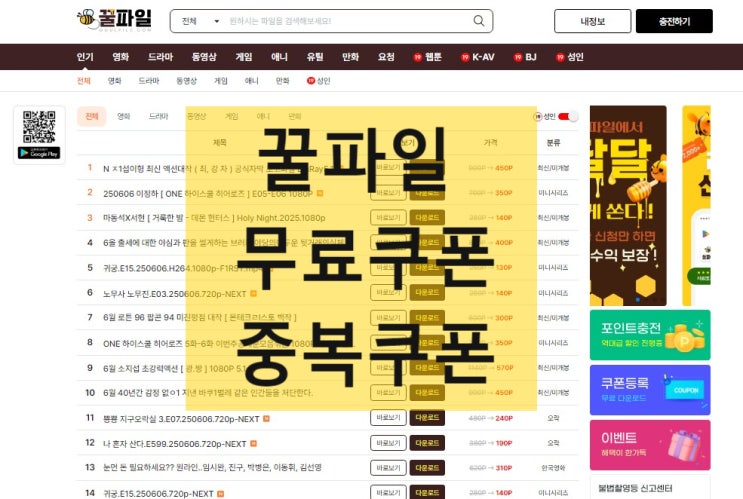This screenshot has height=499, width=743.
Task: Click 한국영화 category in row 13
Action: pos(553,468)
